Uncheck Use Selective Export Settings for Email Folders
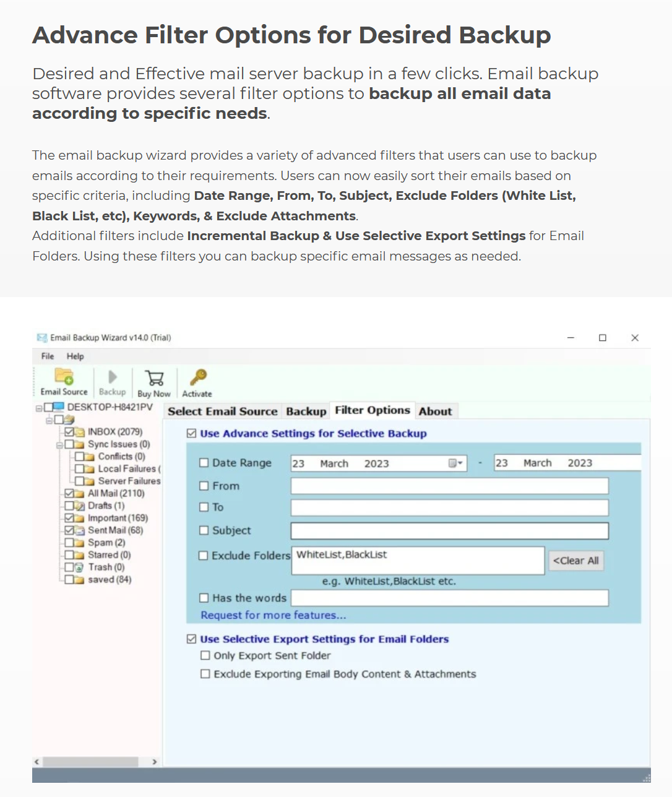 coord(191,639)
